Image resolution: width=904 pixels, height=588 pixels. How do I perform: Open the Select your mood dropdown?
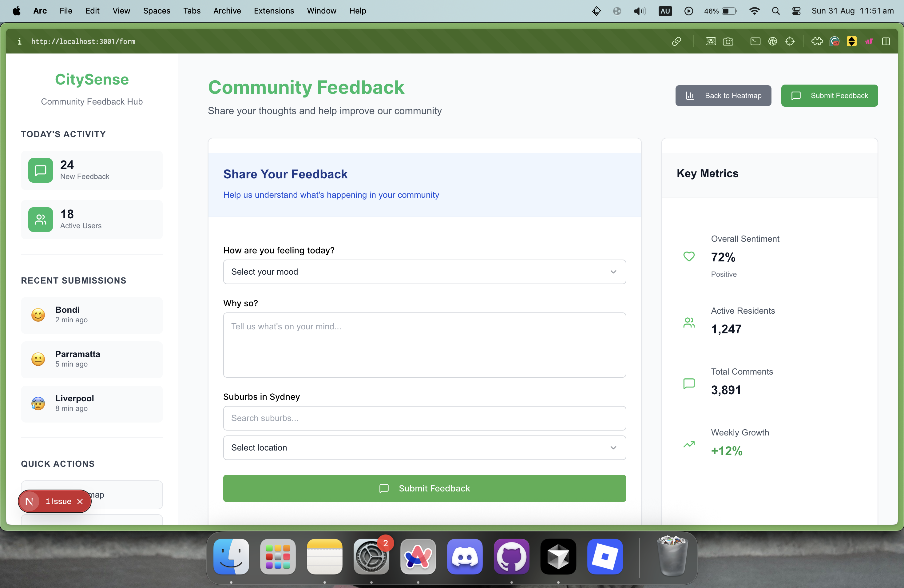tap(424, 272)
